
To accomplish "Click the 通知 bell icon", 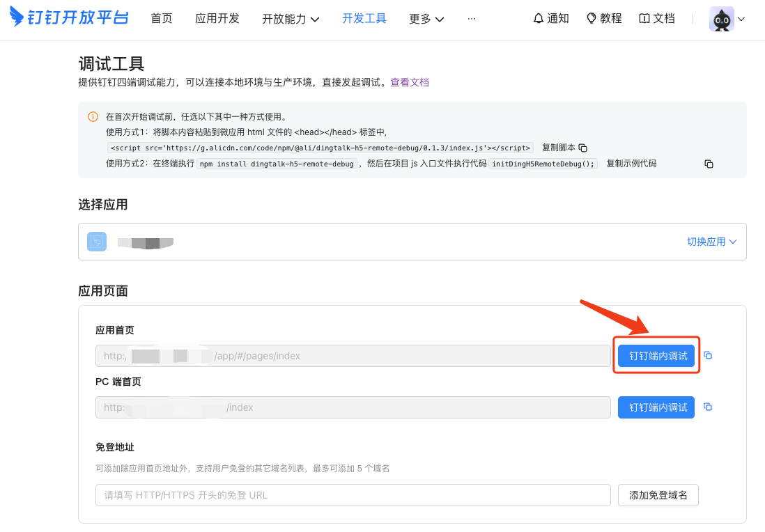I will click(538, 19).
